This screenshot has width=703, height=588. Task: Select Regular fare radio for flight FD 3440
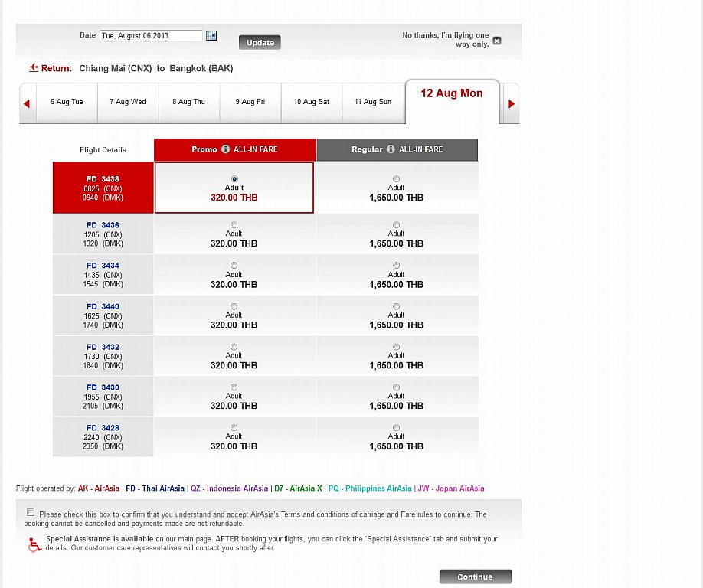pyautogui.click(x=397, y=306)
